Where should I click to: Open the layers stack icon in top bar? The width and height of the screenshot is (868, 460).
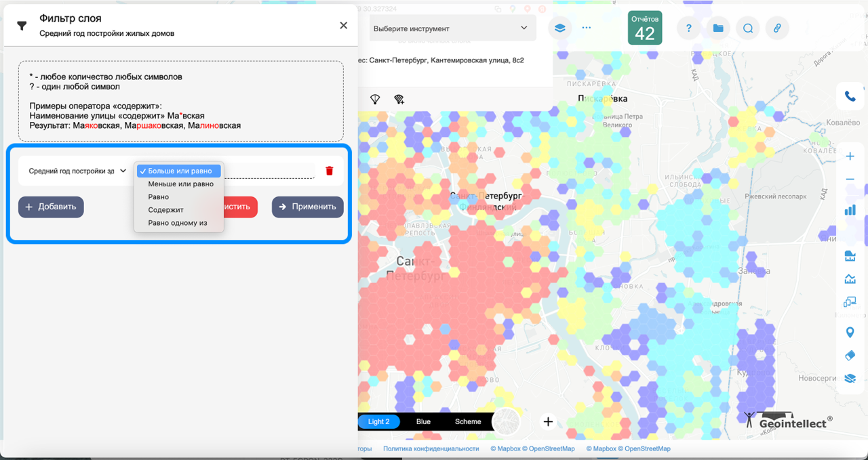[x=560, y=28]
